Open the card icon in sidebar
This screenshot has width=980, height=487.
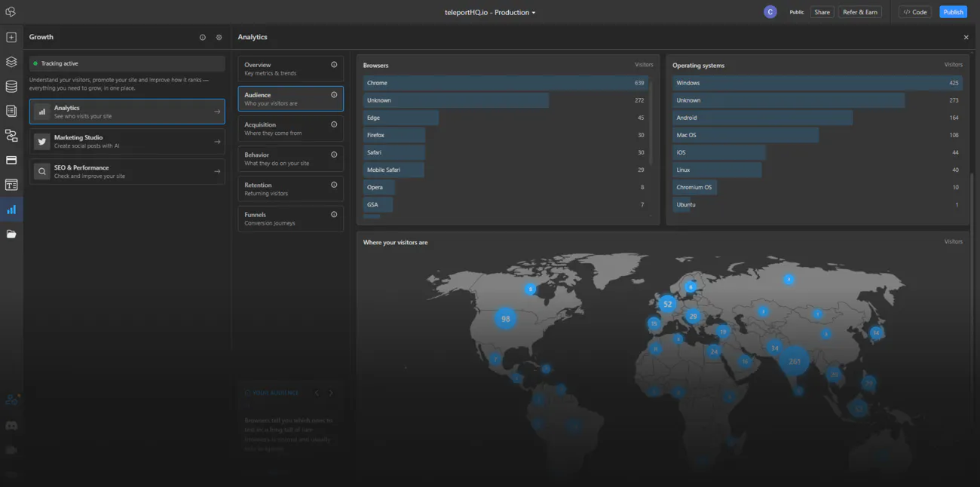[11, 160]
